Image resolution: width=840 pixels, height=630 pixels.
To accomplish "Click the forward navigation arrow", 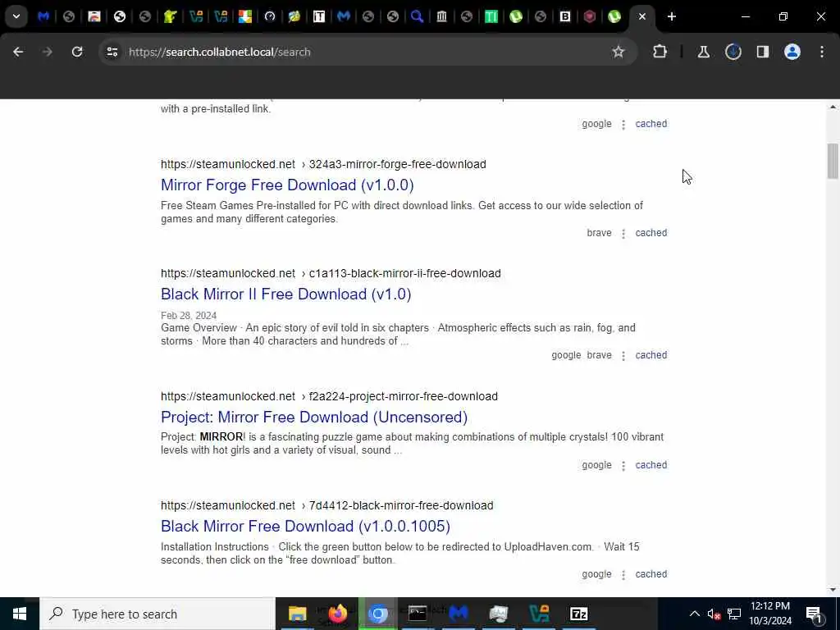I will [47, 52].
